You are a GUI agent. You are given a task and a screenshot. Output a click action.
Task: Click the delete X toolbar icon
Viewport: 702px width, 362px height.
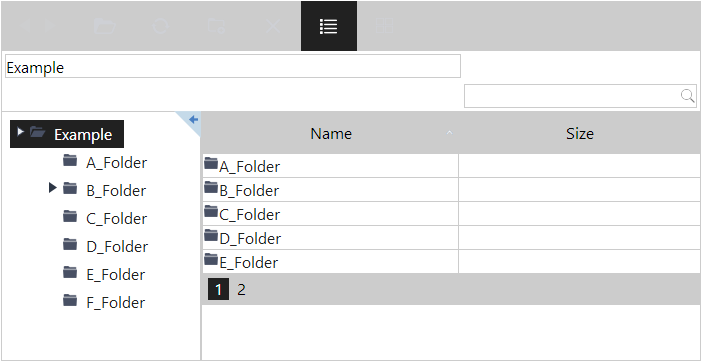[x=273, y=26]
